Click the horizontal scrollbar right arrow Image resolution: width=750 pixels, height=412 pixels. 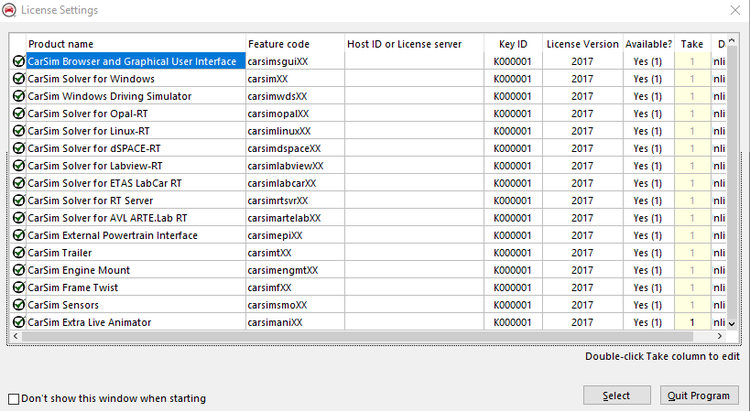coord(718,337)
